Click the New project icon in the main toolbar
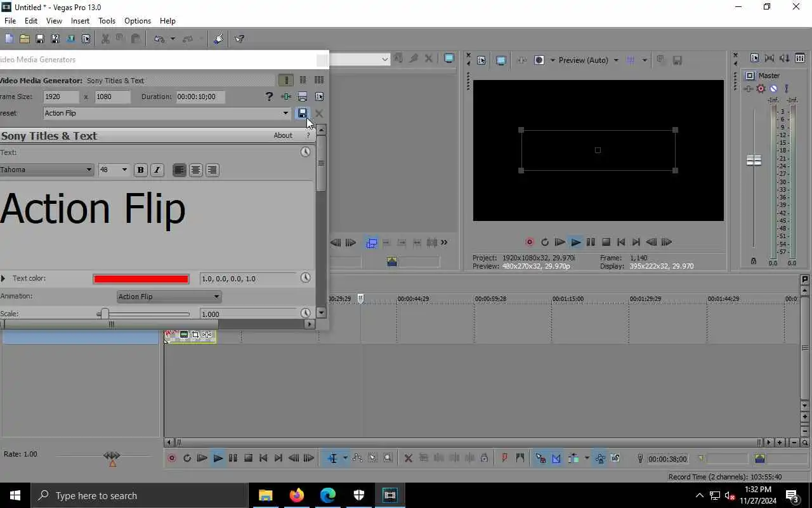 [x=8, y=39]
